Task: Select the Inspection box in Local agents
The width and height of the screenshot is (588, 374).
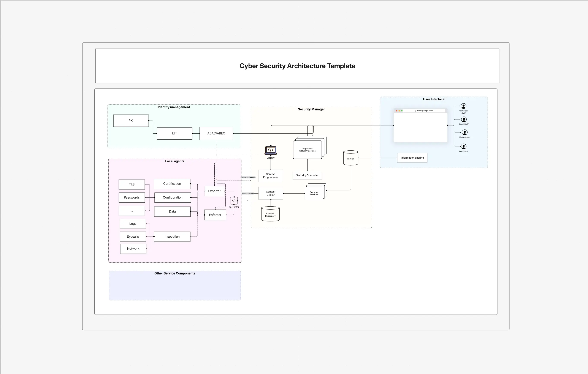Action: [x=172, y=237]
